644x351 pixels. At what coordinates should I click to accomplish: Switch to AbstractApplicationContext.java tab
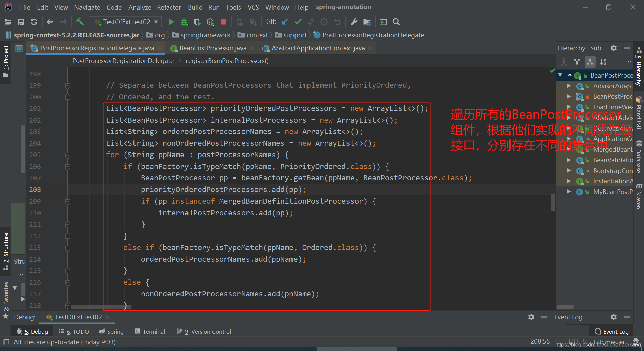click(318, 48)
